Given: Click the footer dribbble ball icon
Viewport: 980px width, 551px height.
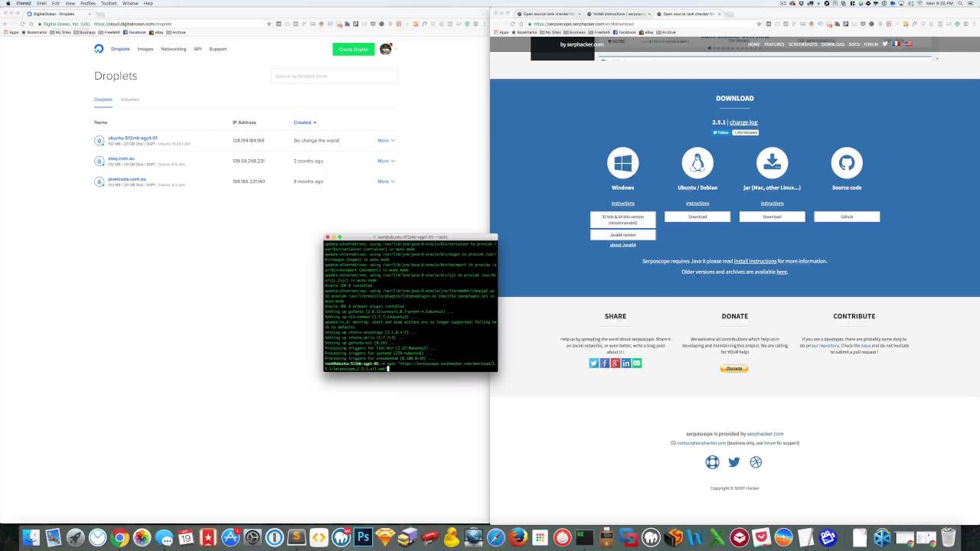Looking at the screenshot, I should (x=756, y=462).
